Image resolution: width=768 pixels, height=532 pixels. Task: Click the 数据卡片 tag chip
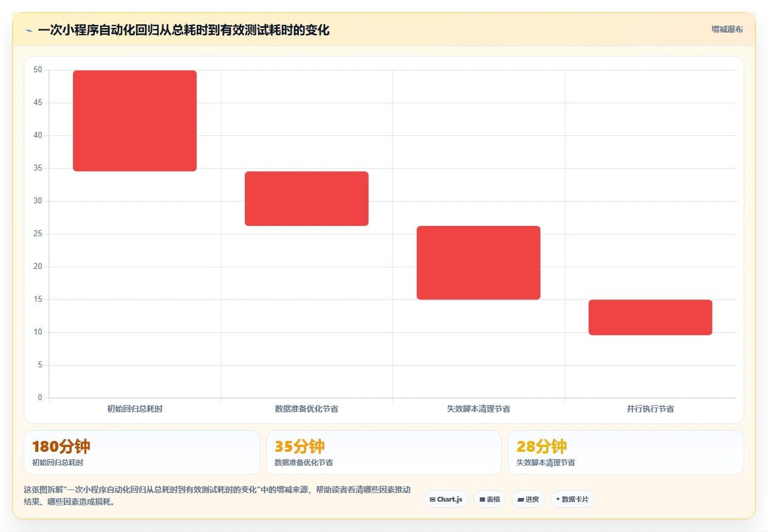coord(572,499)
